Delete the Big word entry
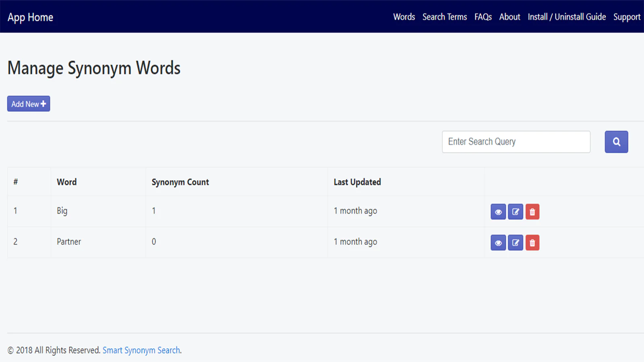The width and height of the screenshot is (644, 362). (x=532, y=212)
